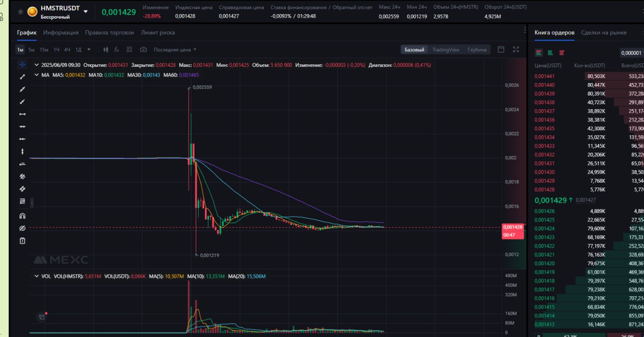The height and width of the screenshot is (337, 644).
Task: Click sell order price 0,001441
Action: 544,76
